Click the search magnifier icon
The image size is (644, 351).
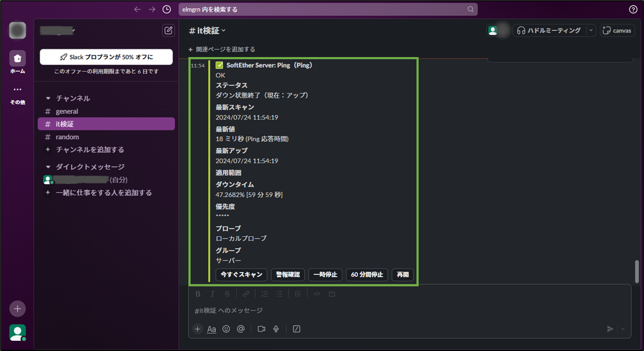tap(470, 9)
